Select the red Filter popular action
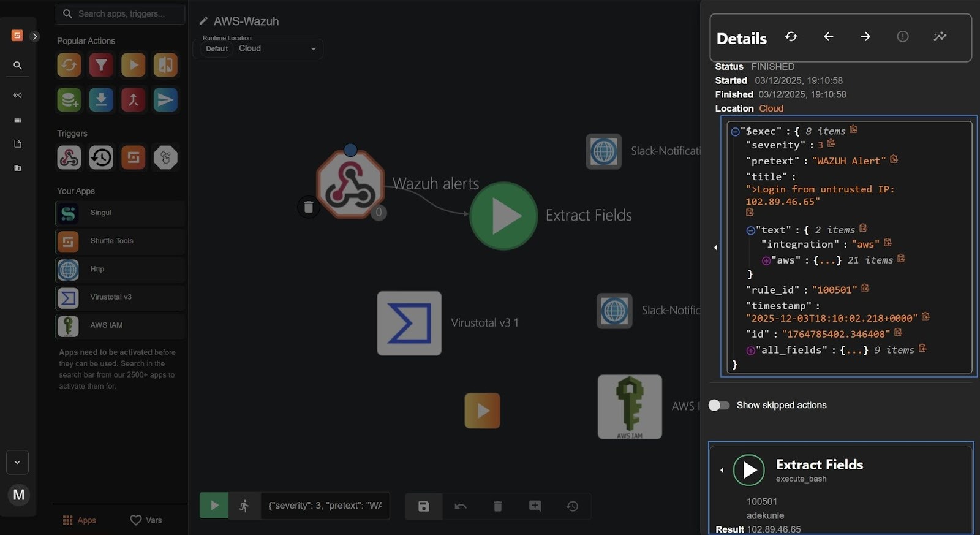 101,65
